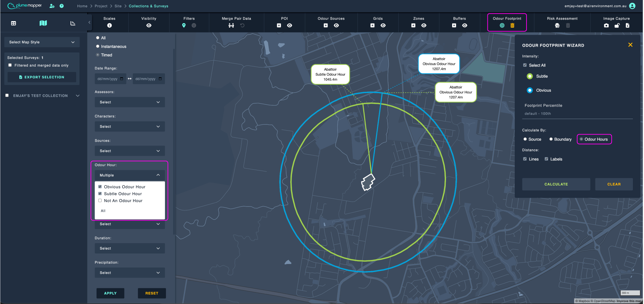Open the Characters dropdown

point(130,126)
